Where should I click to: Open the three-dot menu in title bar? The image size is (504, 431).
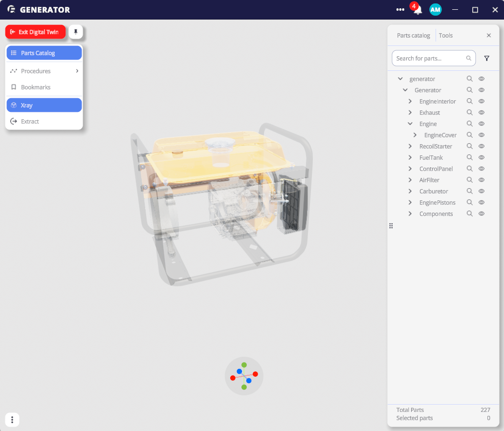(x=400, y=10)
